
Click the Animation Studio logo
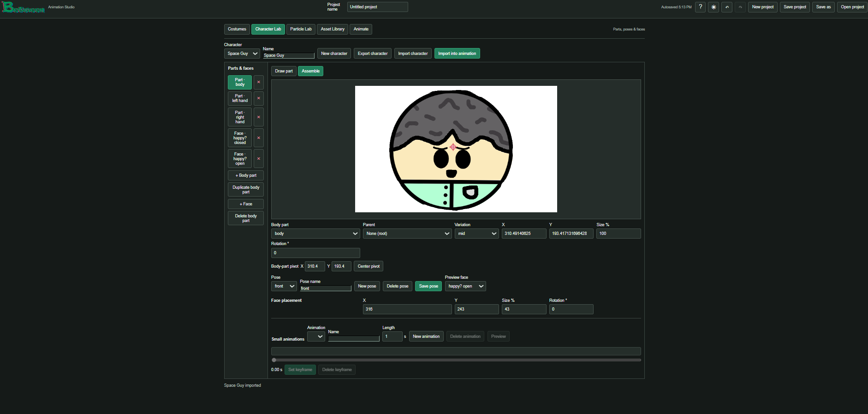coord(23,7)
